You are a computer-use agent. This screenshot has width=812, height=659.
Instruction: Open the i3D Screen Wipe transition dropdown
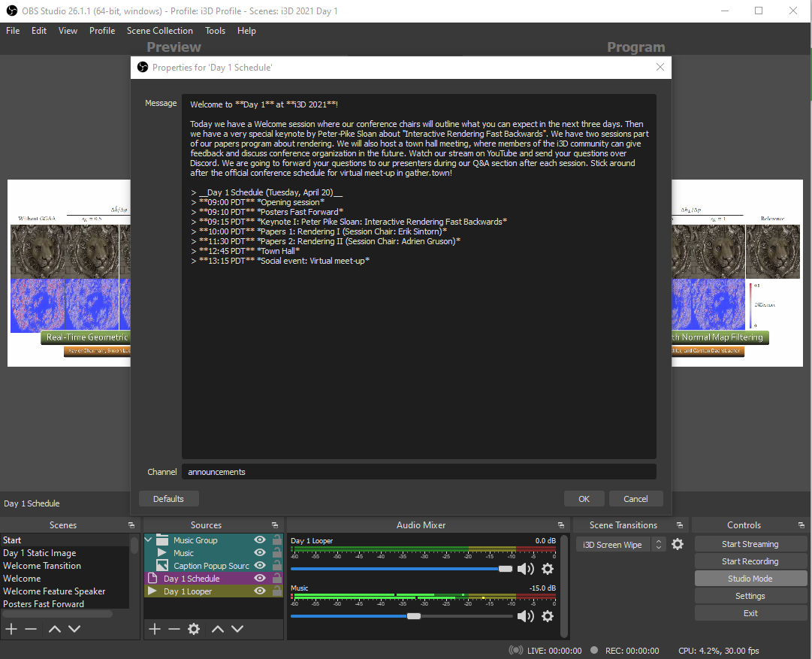658,544
